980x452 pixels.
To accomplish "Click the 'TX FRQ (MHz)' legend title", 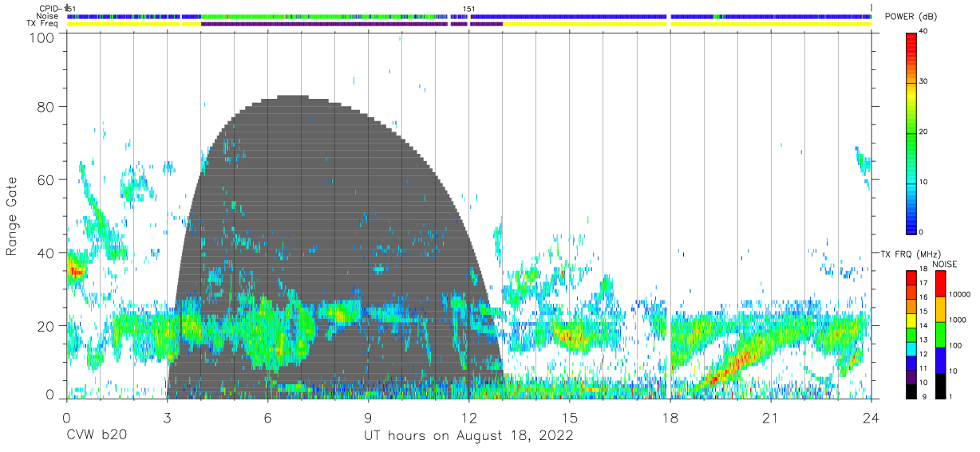I will 910,254.
